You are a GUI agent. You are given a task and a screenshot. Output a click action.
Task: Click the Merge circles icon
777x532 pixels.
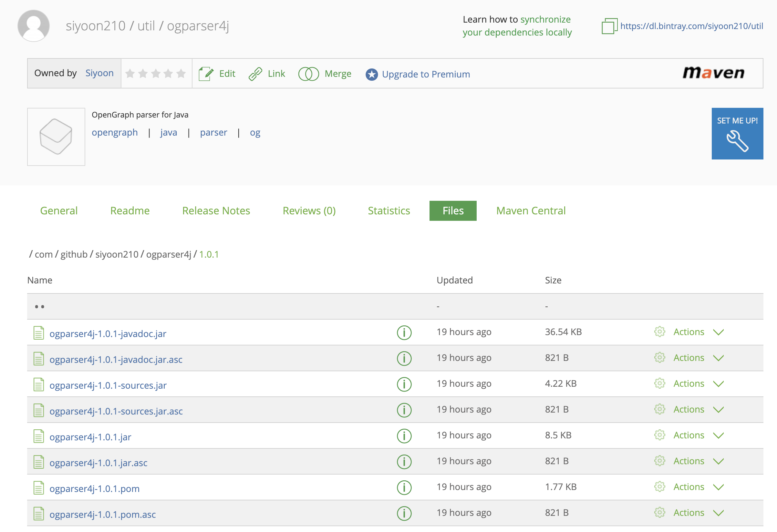click(x=308, y=74)
